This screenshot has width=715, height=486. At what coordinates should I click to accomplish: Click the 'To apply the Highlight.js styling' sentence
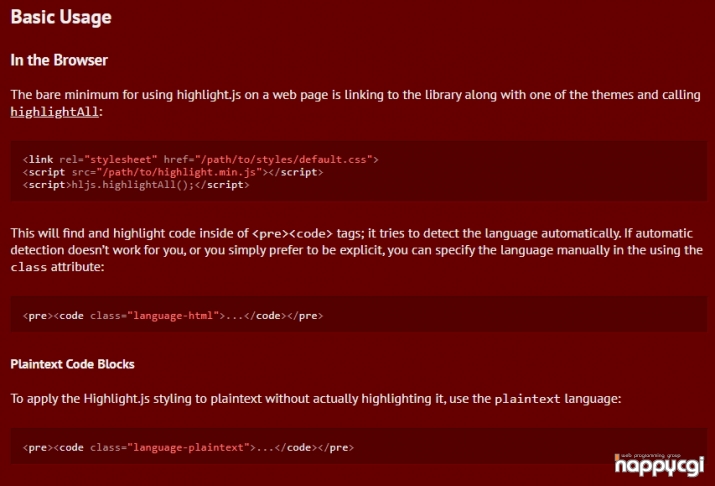(316, 399)
